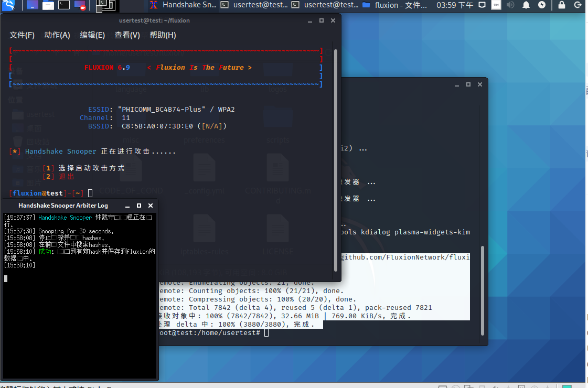The height and width of the screenshot is (388, 588).
Task: Click the root@test:/home/usertest# prompt
Action: [x=209, y=332]
